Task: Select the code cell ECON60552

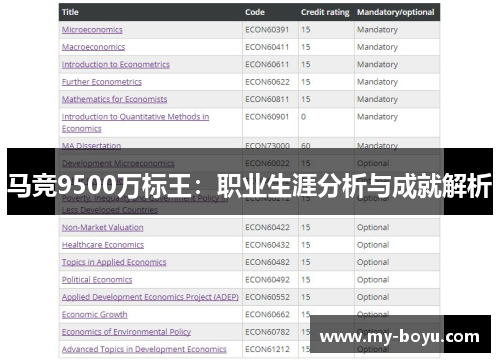Action: (x=267, y=297)
